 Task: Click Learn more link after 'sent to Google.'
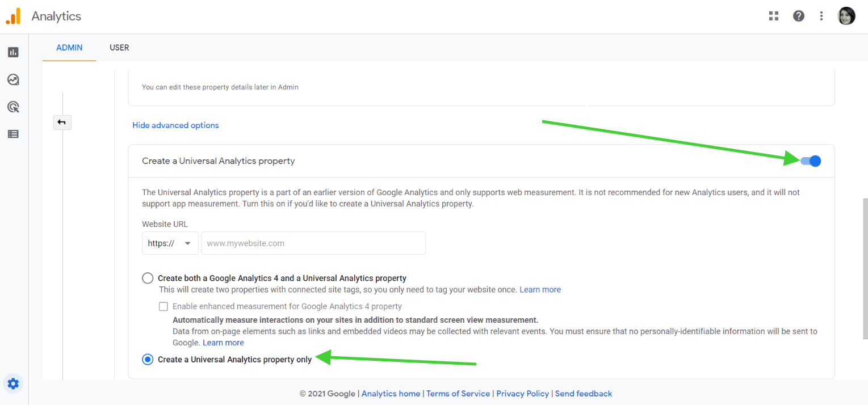click(x=223, y=343)
